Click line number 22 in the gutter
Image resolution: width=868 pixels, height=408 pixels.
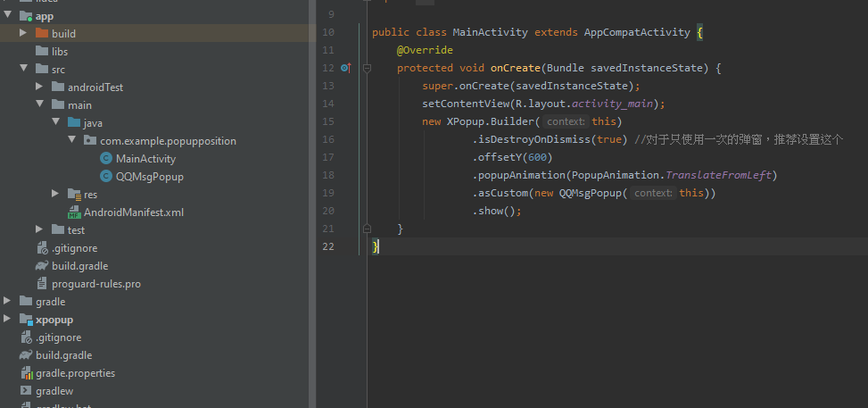pos(327,246)
